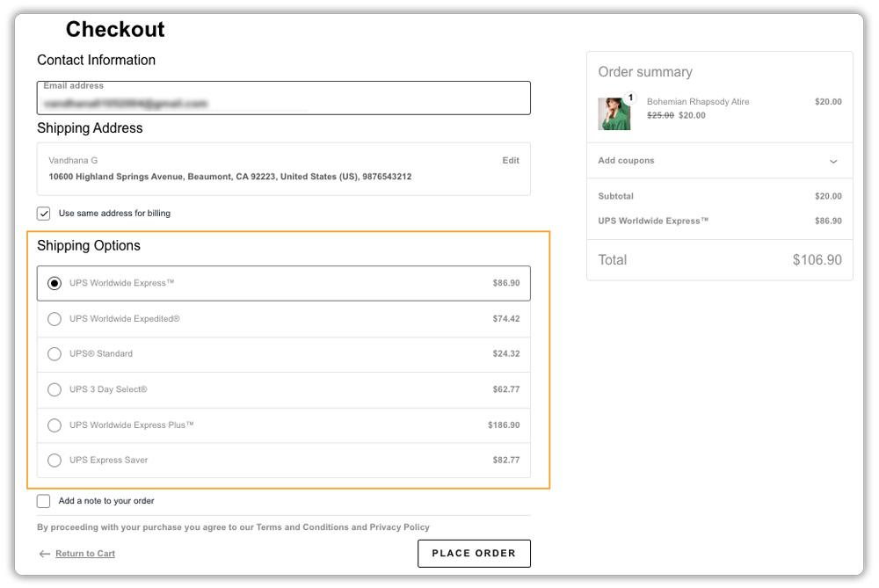
Task: Open the Bohemian Rhapsody Atire product thumbnail
Action: [614, 114]
